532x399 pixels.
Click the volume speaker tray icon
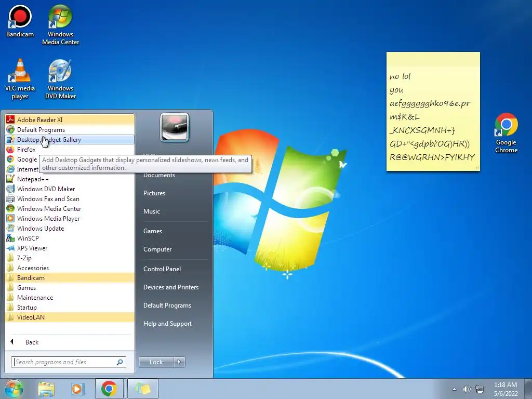(x=467, y=389)
